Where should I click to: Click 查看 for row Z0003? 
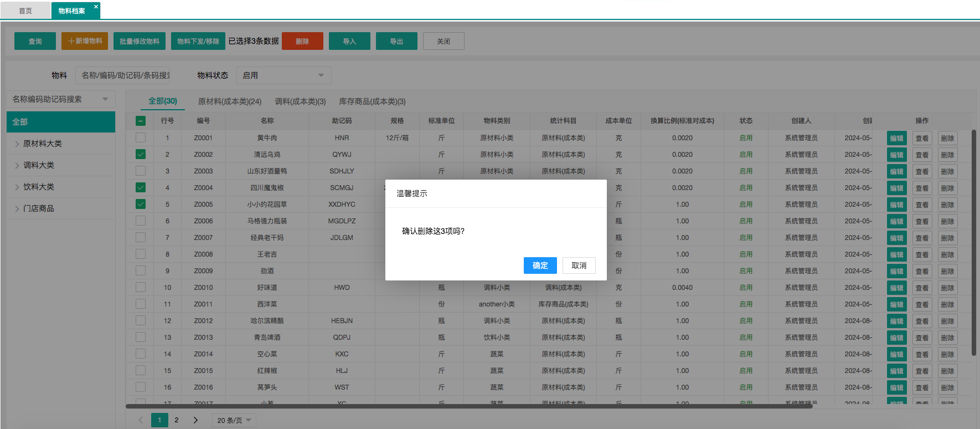tap(922, 171)
